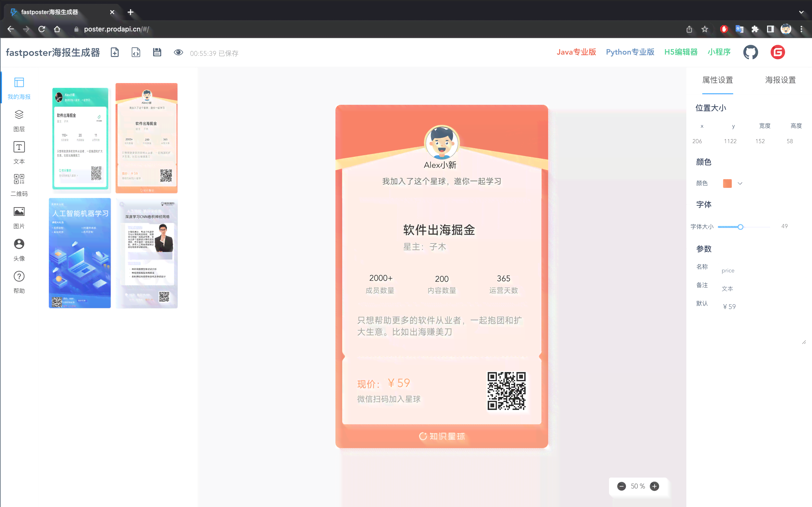This screenshot has height=507, width=812.
Task: Switch to the 属性设置 tab
Action: click(x=717, y=80)
